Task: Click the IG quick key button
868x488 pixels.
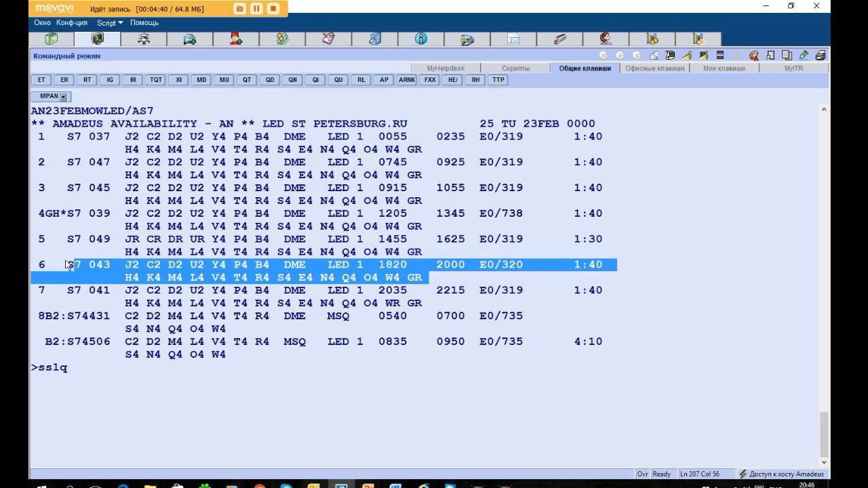Action: pyautogui.click(x=110, y=80)
